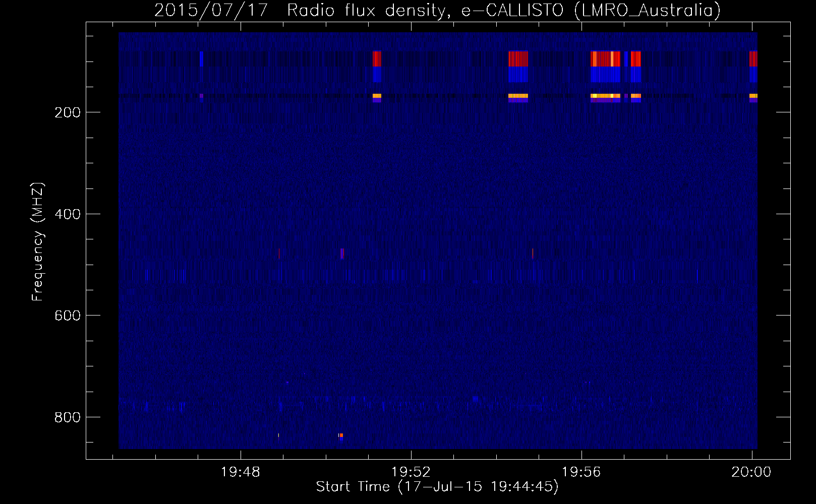Select the date '2015/07/17' in title
The height and width of the screenshot is (504, 816).
point(211,10)
